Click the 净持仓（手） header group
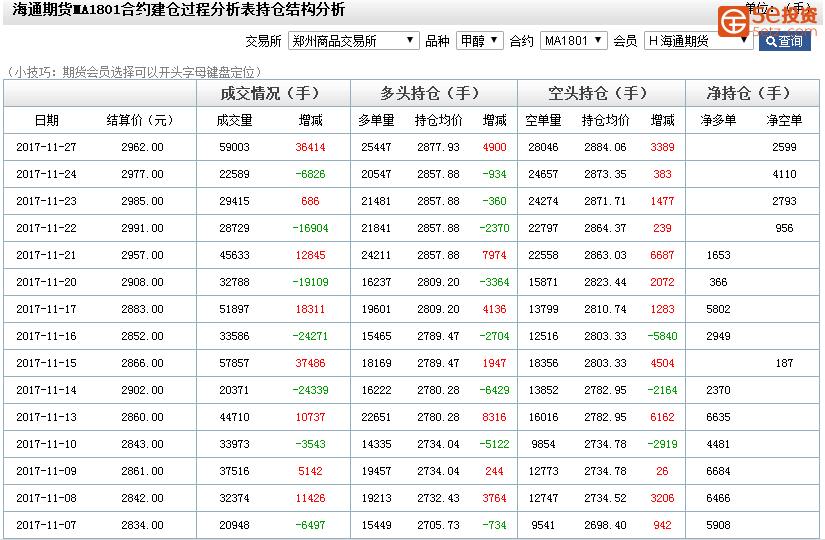Viewport: 825px width, 540px height. coord(752,94)
